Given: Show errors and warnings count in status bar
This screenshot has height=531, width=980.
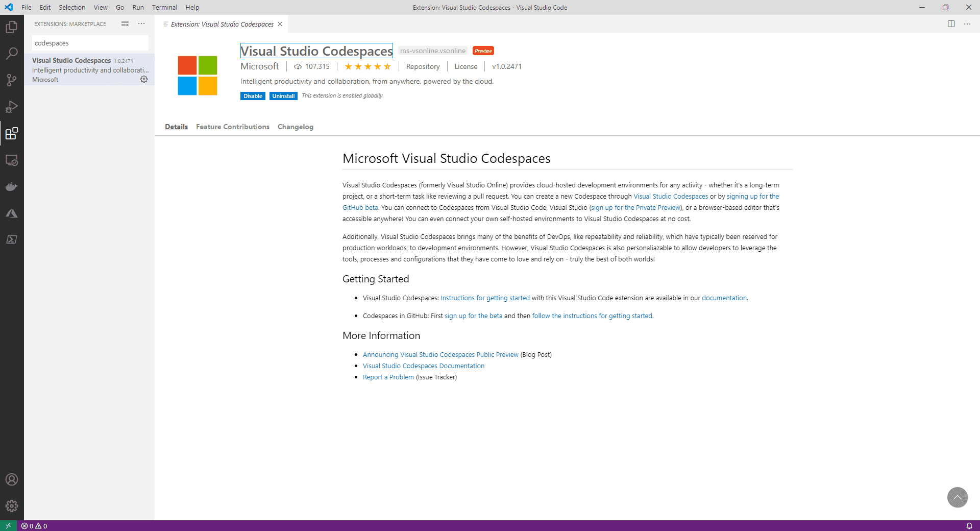Looking at the screenshot, I should pyautogui.click(x=34, y=526).
